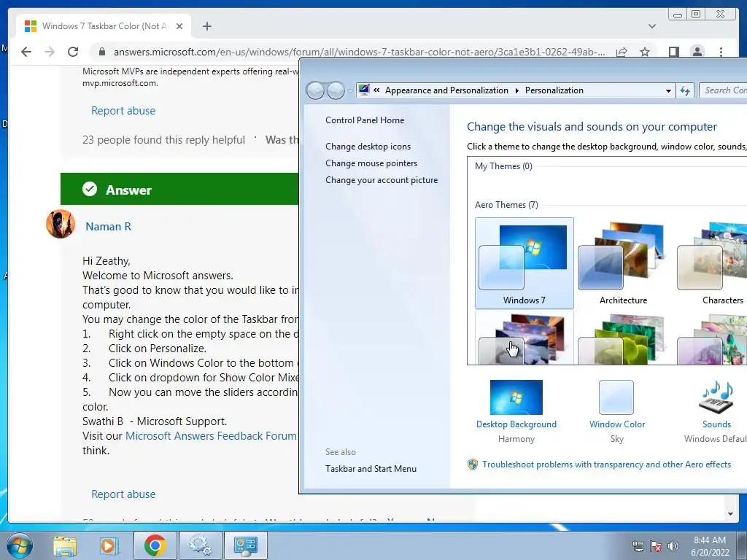The width and height of the screenshot is (747, 560).
Task: Open Change desktop icons
Action: point(368,147)
